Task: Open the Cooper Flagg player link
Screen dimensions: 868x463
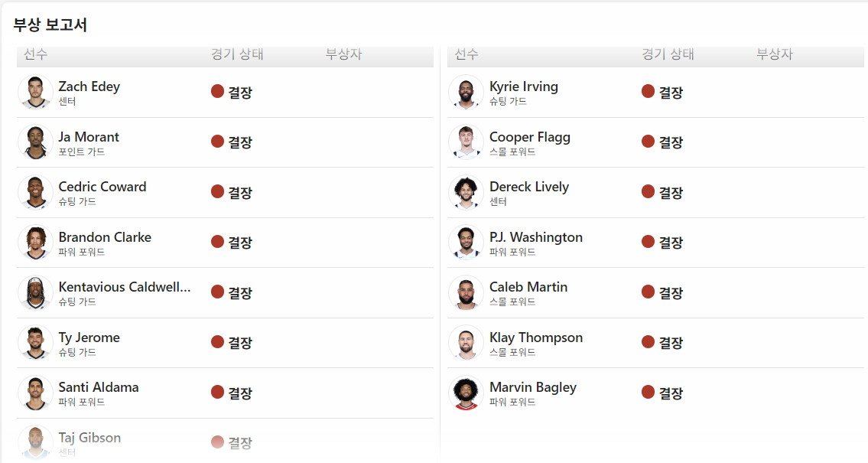Action: pyautogui.click(x=529, y=137)
